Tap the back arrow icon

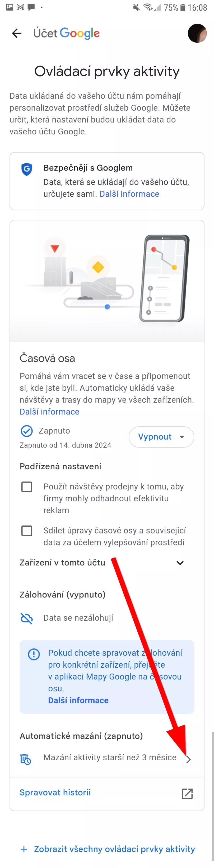[x=17, y=33]
